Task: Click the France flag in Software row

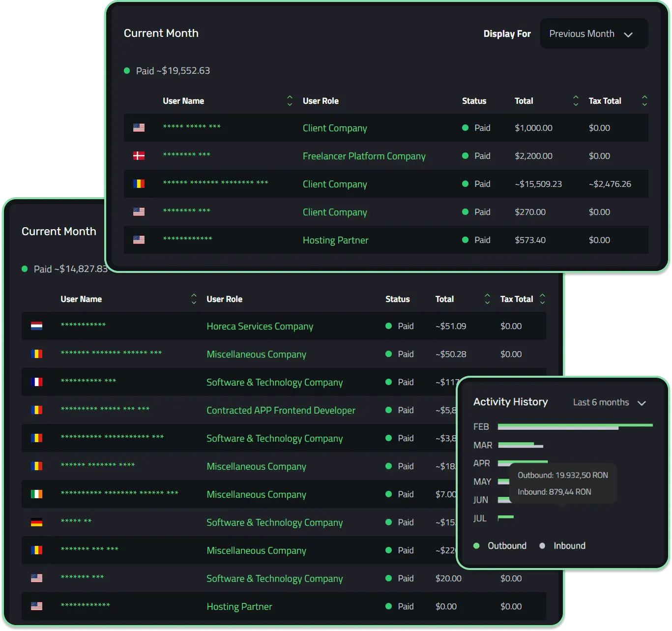Action: 36,382
